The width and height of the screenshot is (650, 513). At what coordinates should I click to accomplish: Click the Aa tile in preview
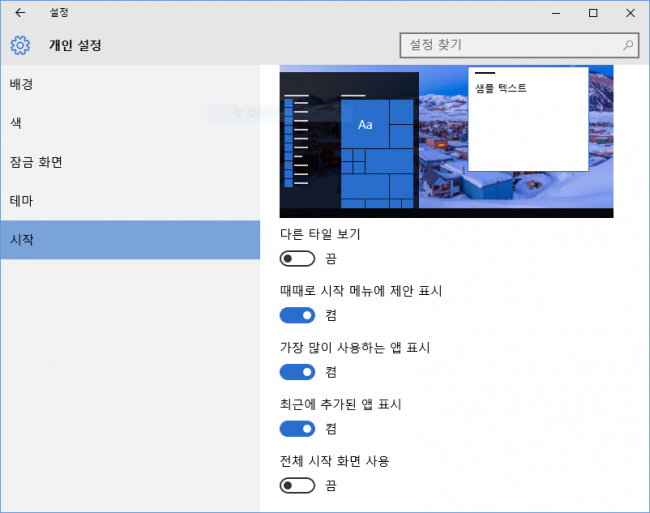pyautogui.click(x=365, y=124)
